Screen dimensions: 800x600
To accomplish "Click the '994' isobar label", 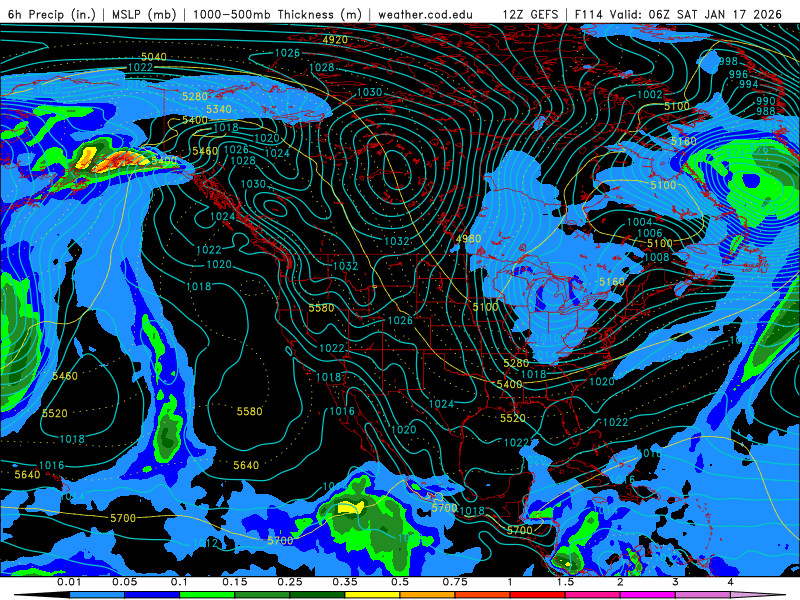I will [x=748, y=84].
